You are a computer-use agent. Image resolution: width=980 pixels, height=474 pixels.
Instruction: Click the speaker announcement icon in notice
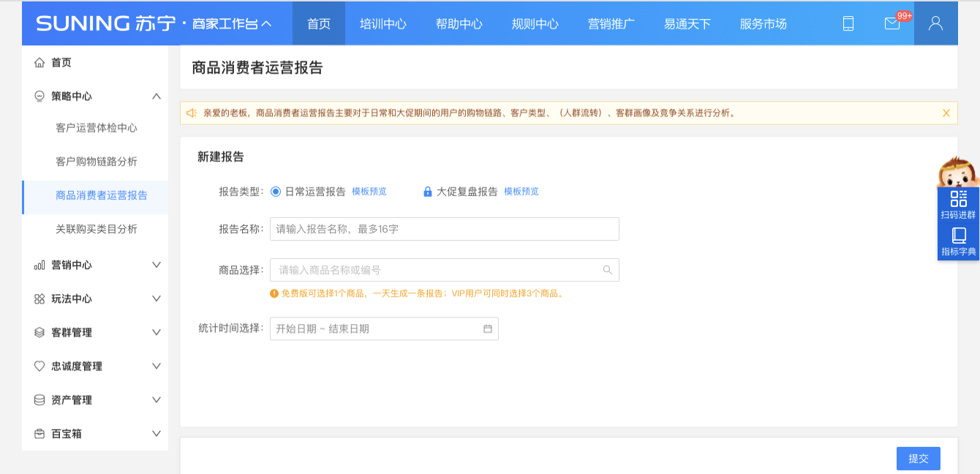[x=192, y=113]
